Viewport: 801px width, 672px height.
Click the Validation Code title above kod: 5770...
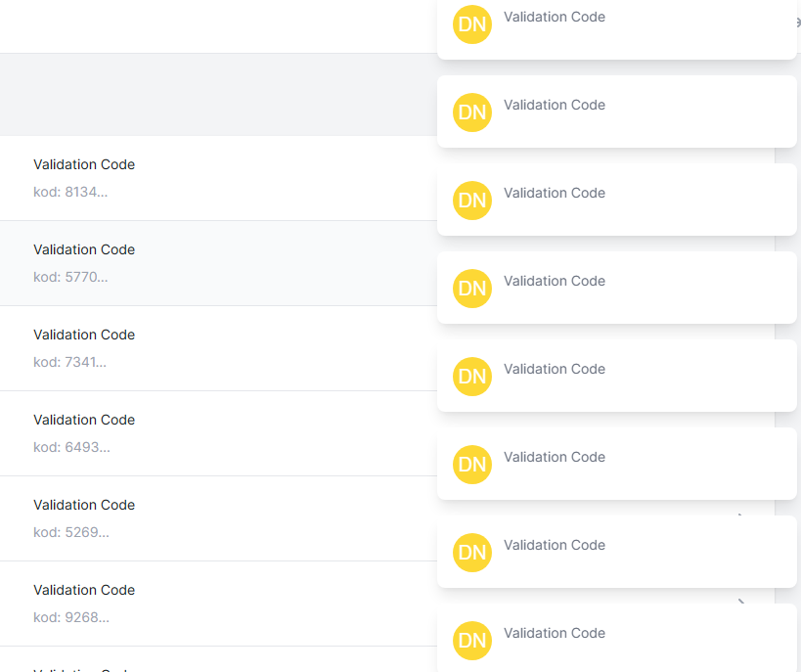click(84, 249)
